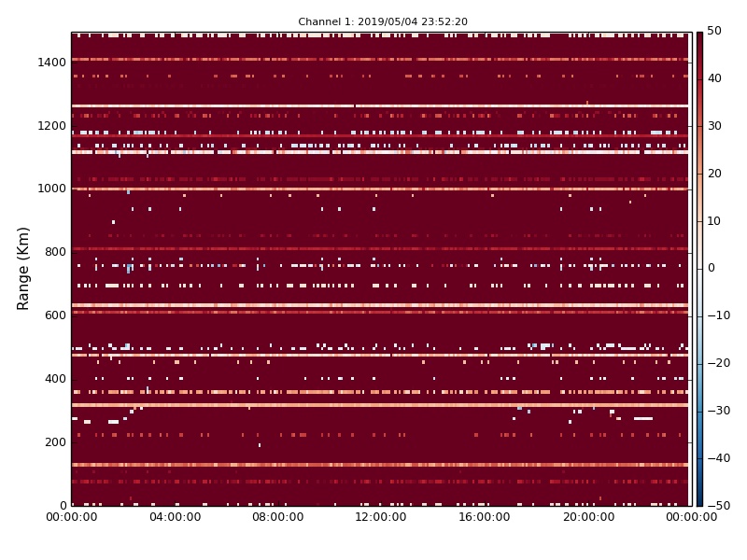Click the 1000 range tick label
This screenshot has width=747, height=560.
[52, 189]
